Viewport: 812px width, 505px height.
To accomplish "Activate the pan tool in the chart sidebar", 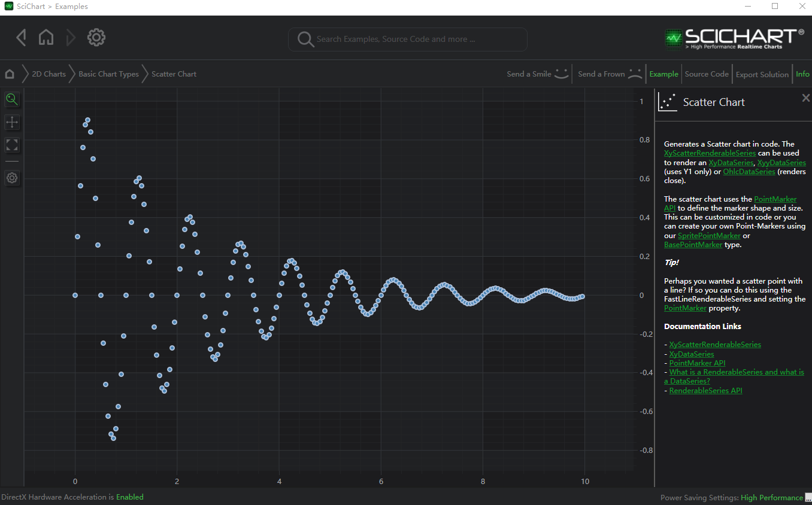I will click(x=12, y=122).
